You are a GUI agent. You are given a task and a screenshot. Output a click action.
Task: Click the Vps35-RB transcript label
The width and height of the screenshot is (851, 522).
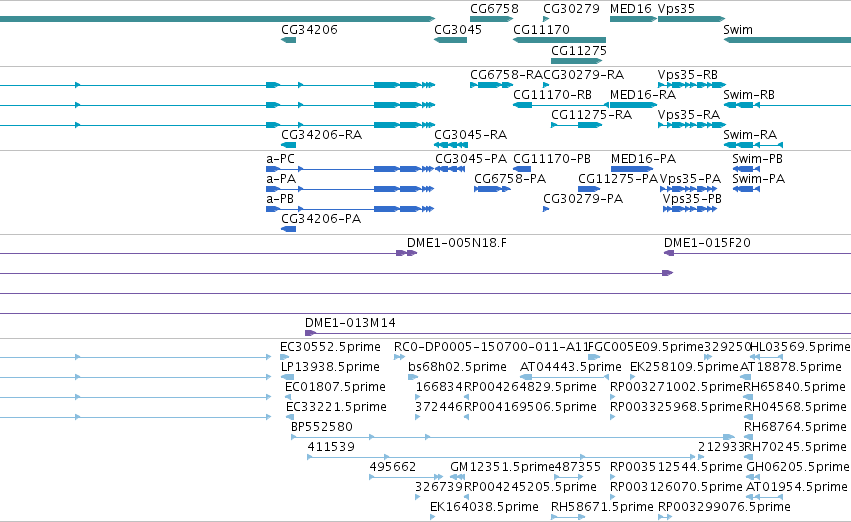(688, 75)
